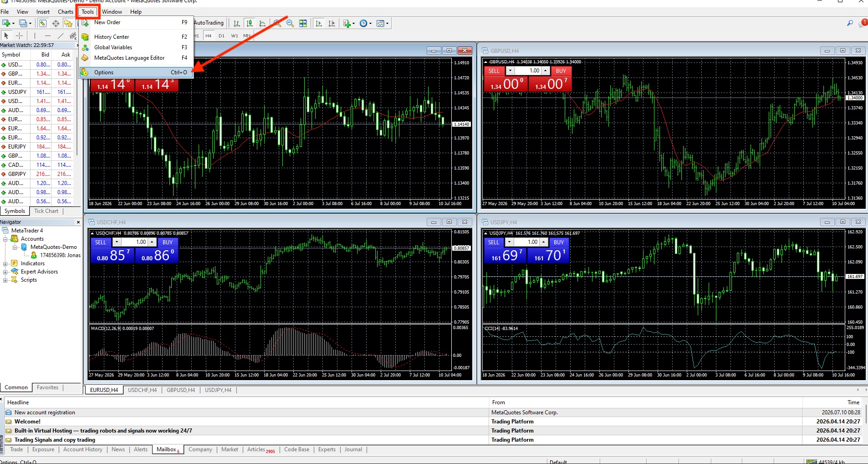Open the Journal terminal tab
Screen dimensions: 868x464
point(353,449)
